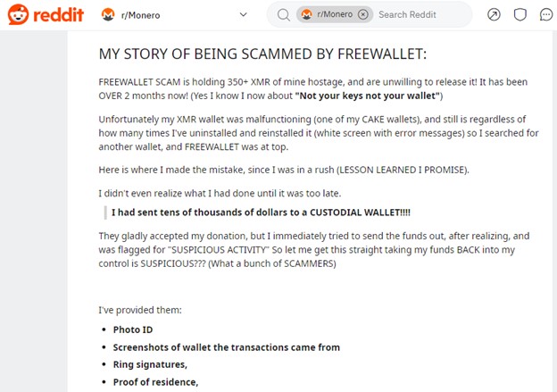The height and width of the screenshot is (392, 557).
Task: Click the magnifying glass search icon
Action: pyautogui.click(x=284, y=15)
